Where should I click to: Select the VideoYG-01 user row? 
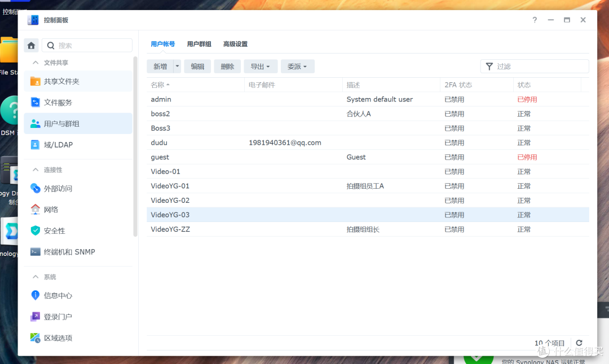click(368, 186)
